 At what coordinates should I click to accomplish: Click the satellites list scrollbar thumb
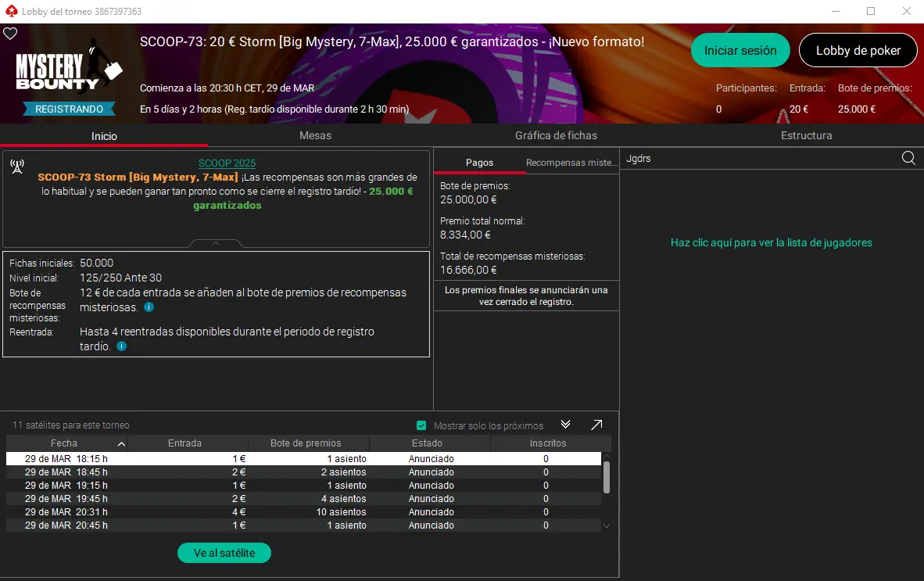coord(607,477)
